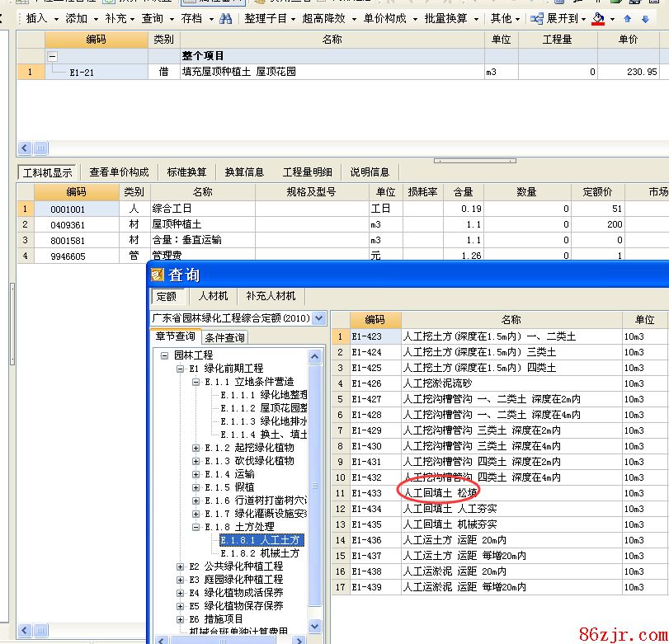The image size is (669, 644).
Task: Click the paint bucket fill color icon
Action: click(599, 18)
